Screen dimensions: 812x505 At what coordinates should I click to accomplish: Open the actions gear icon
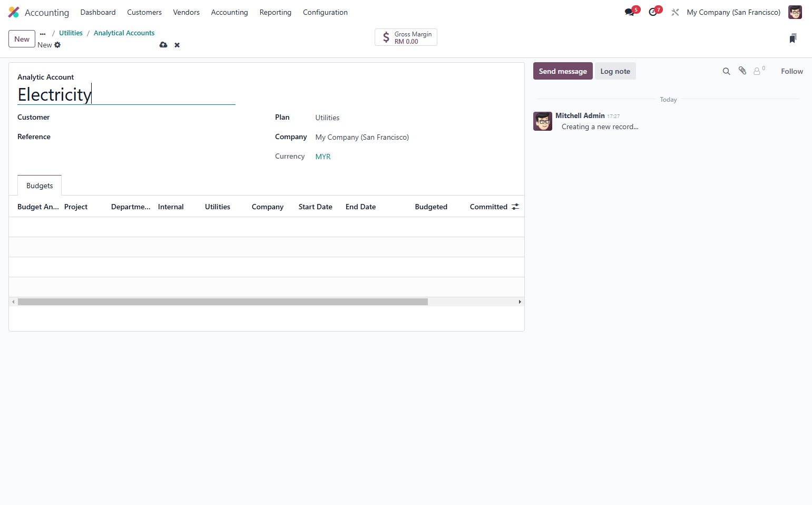[57, 45]
